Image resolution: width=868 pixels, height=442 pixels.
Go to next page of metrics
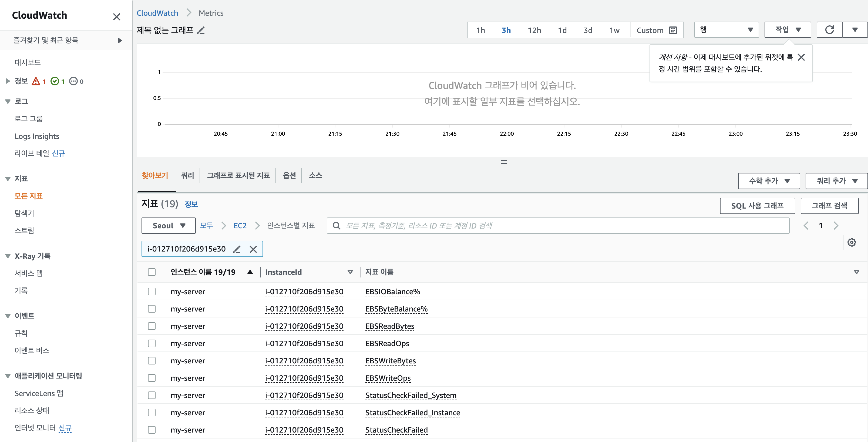(x=836, y=226)
